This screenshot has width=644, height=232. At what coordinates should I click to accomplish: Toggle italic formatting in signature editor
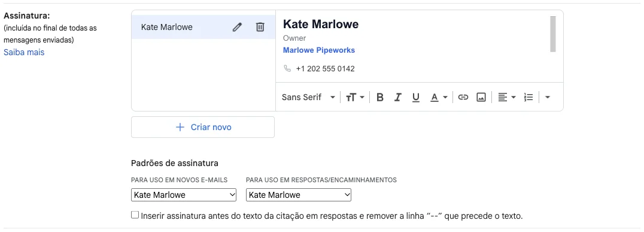(x=397, y=98)
